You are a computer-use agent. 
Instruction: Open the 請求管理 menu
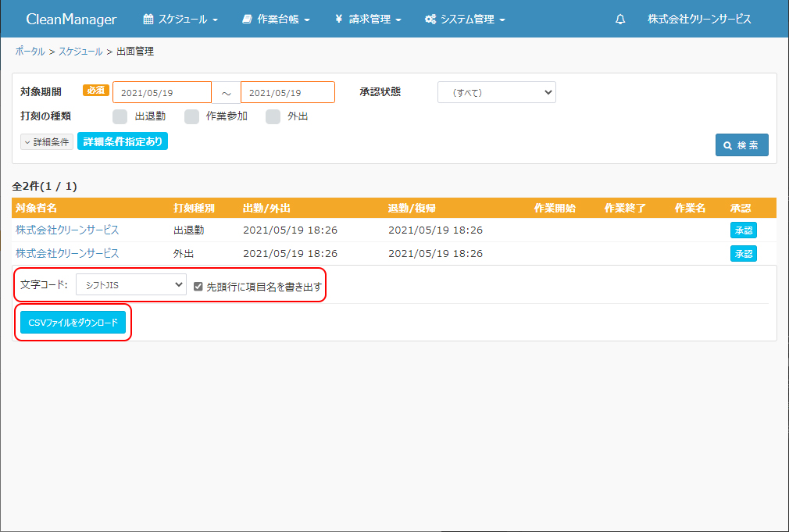[x=368, y=20]
